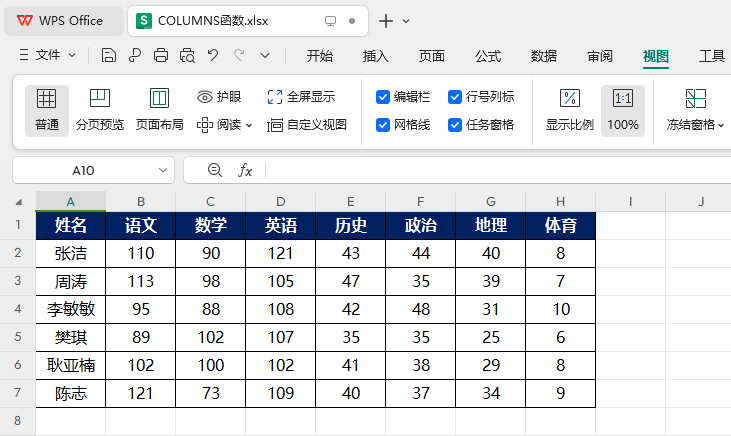Open 自定义视图 custom views
This screenshot has height=436, width=731.
point(307,125)
